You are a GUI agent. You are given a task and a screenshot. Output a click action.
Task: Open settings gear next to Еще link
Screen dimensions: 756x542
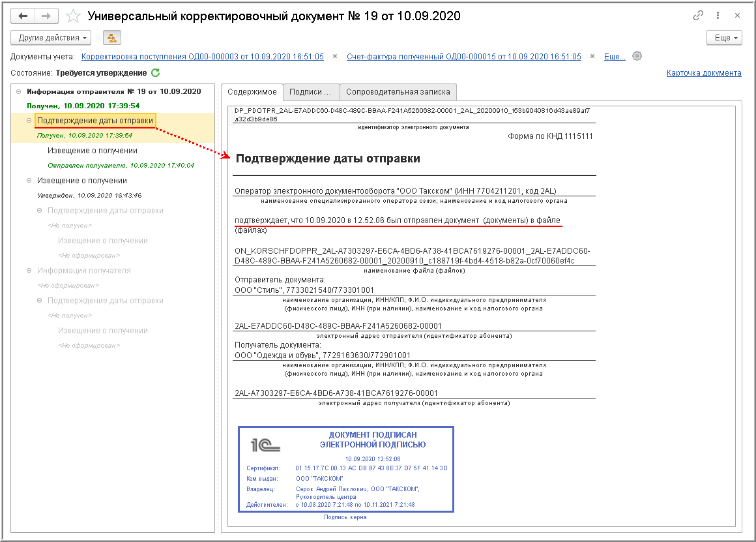pos(637,56)
